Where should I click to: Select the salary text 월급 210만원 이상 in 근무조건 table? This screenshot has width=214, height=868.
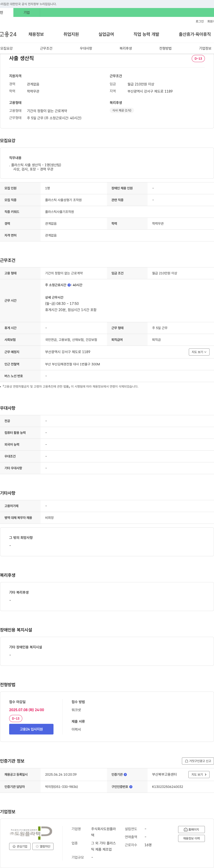164,273
